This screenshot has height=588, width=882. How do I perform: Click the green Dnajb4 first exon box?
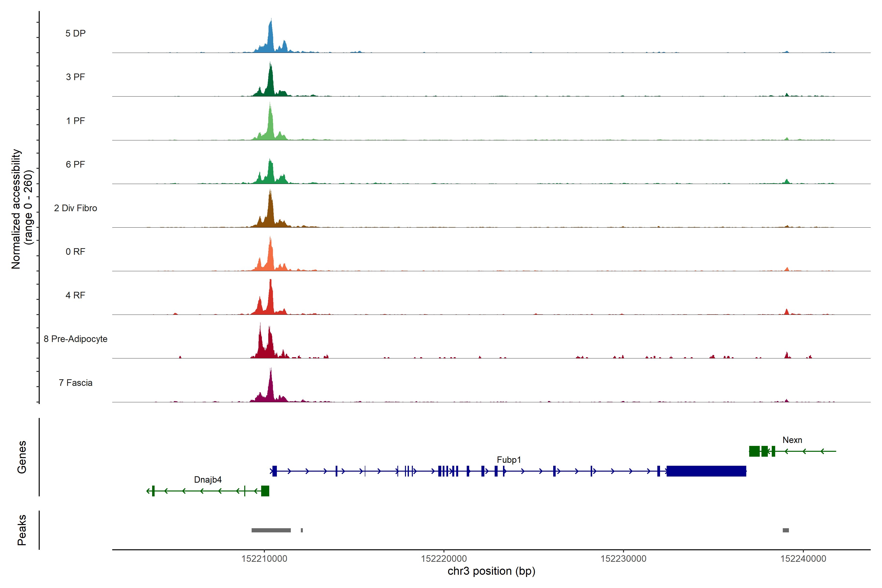coord(265,490)
